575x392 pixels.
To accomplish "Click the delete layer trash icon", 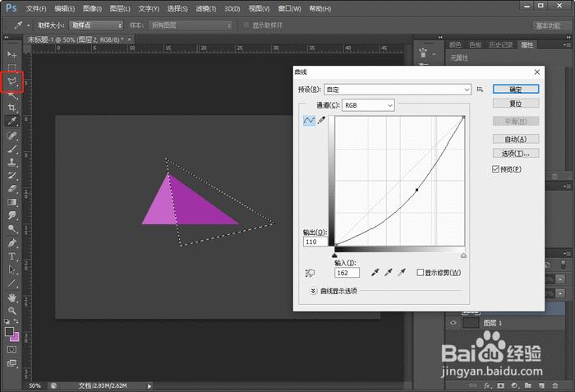I will pos(555,385).
